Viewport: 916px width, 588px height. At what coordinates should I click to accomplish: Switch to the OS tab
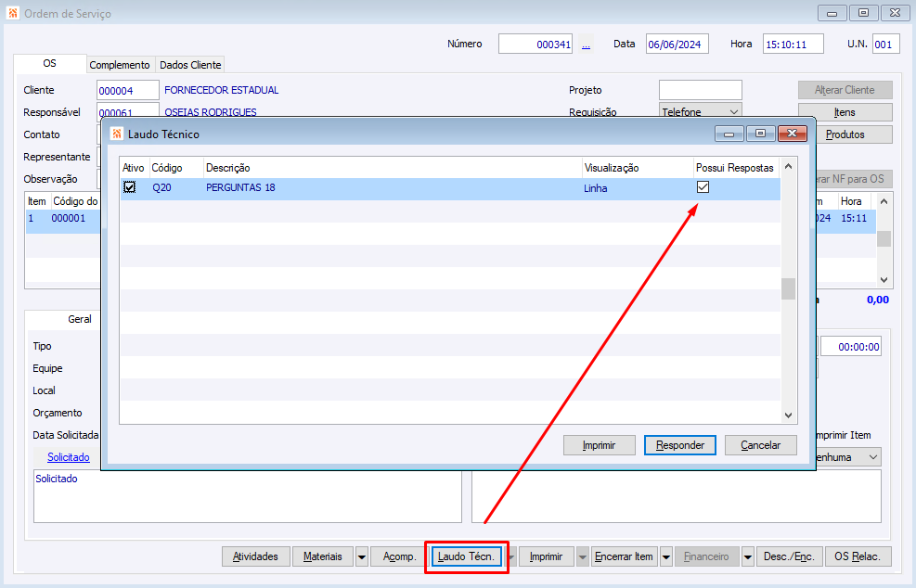(x=50, y=63)
